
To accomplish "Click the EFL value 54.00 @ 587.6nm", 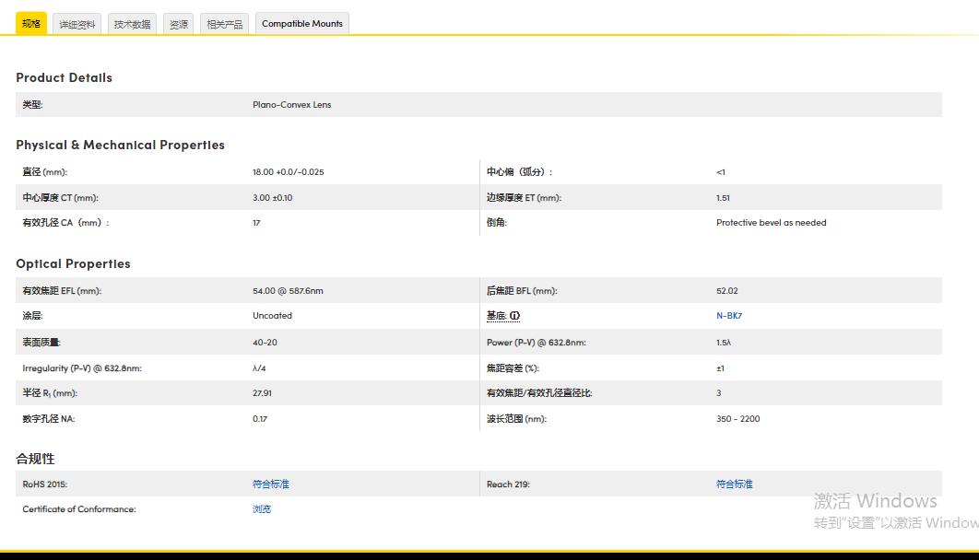I will (288, 291).
